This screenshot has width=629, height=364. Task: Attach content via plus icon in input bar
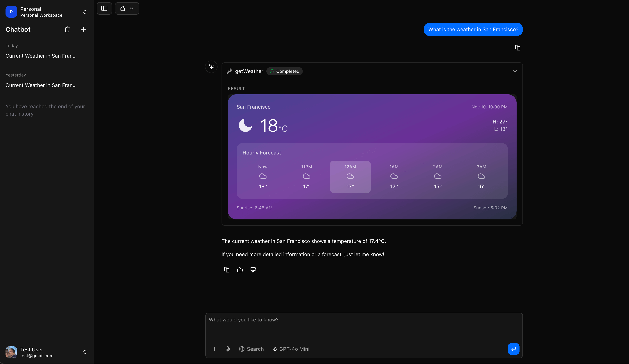[215, 349]
